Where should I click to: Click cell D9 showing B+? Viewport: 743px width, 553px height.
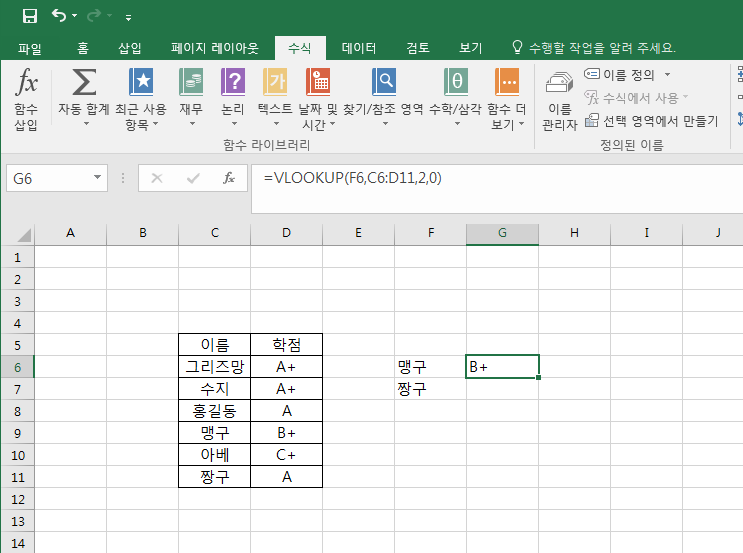coord(287,433)
